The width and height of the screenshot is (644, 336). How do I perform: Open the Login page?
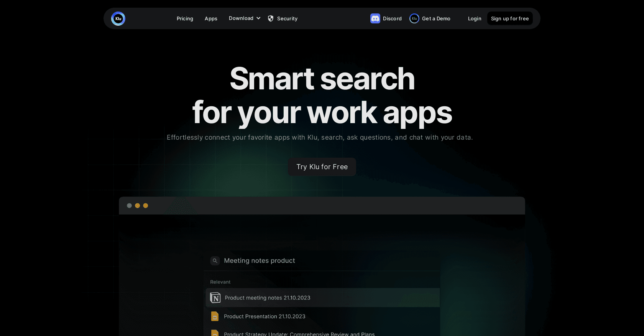point(475,18)
